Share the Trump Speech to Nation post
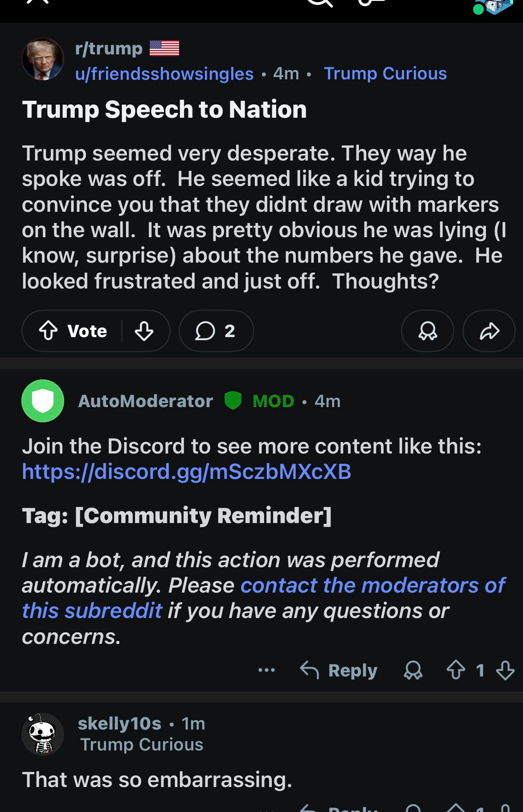This screenshot has height=812, width=523. click(x=489, y=331)
